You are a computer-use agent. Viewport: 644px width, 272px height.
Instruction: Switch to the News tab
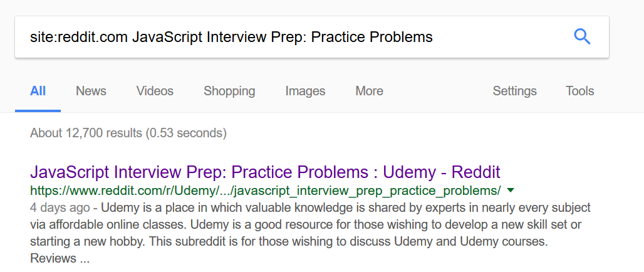coord(91,91)
